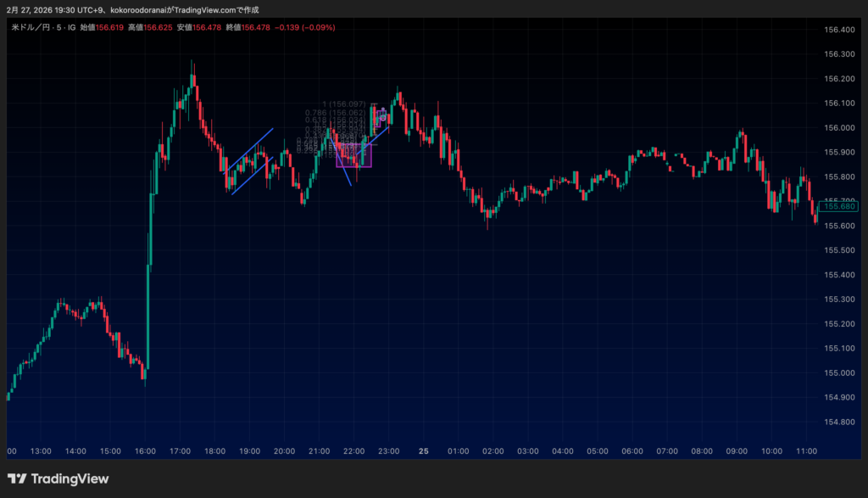Select the rising blue trendline near 22:30
This screenshot has width=868, height=498.
pyautogui.click(x=378, y=136)
